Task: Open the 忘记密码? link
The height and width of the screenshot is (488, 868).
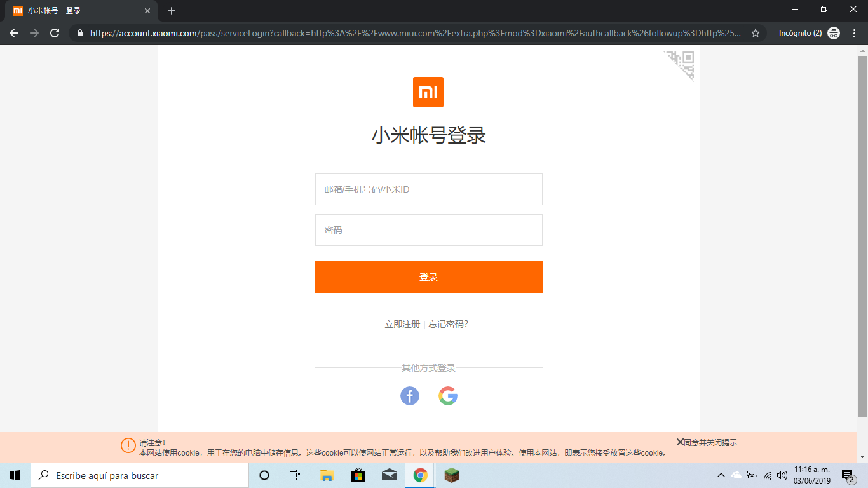Action: (448, 324)
